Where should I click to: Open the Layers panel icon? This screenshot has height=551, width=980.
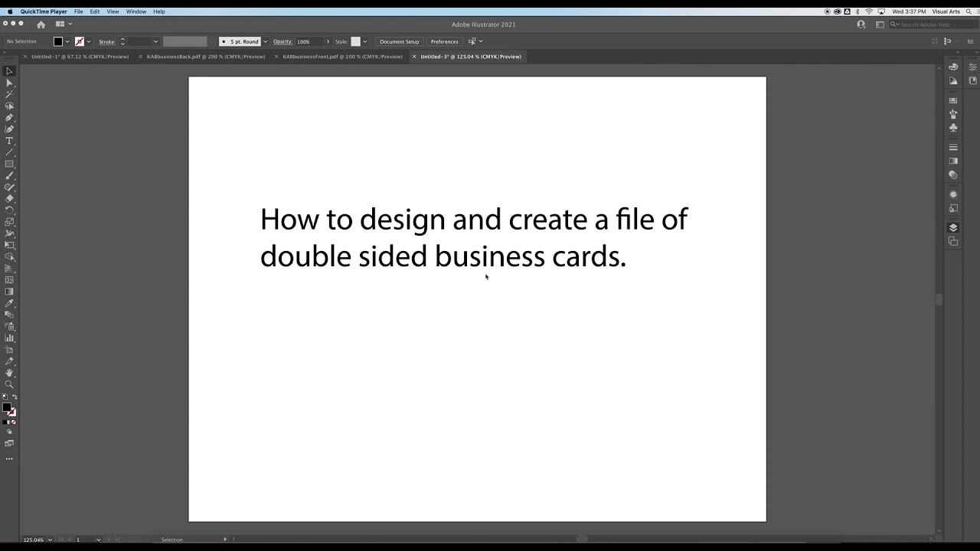[x=953, y=227]
